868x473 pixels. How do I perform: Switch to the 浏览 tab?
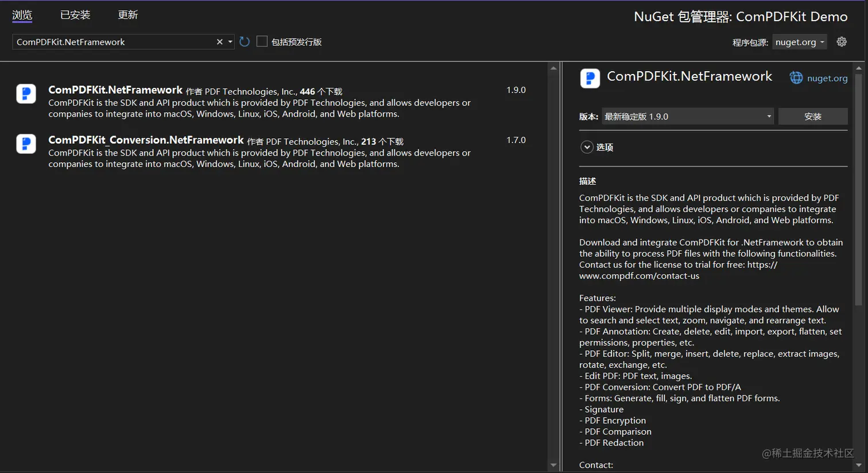pyautogui.click(x=22, y=15)
